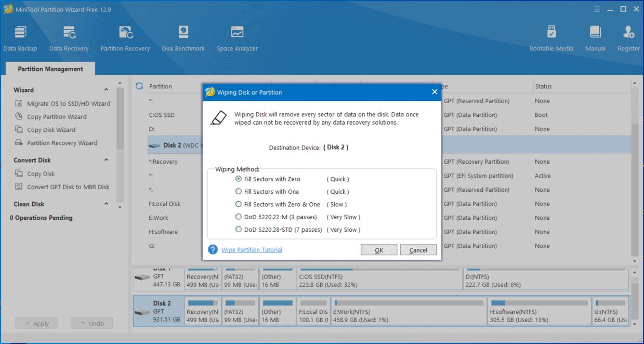Open the hamburger menu in title bar
This screenshot has width=644, height=344.
coord(597,9)
